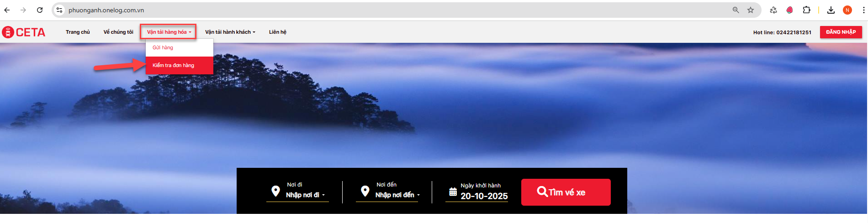Open the Nhập nơi đi dropdown
Viewport: 868px width, 223px height.
[305, 195]
